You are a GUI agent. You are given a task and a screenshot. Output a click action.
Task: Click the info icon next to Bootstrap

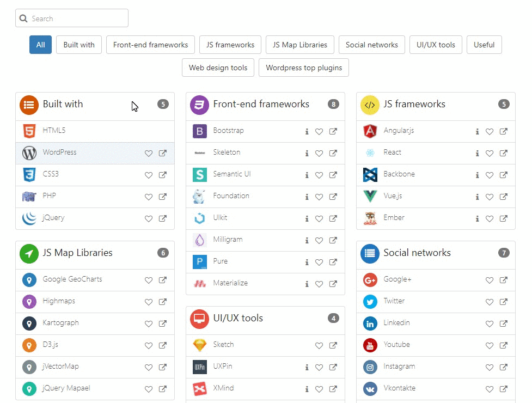point(305,131)
